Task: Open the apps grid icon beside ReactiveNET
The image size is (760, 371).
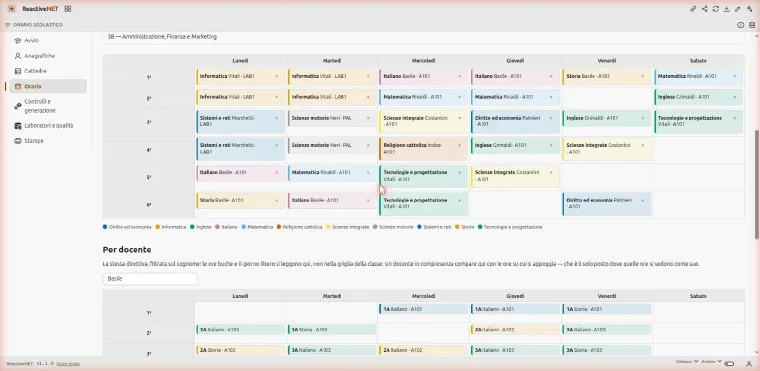Action: pyautogui.click(x=68, y=9)
